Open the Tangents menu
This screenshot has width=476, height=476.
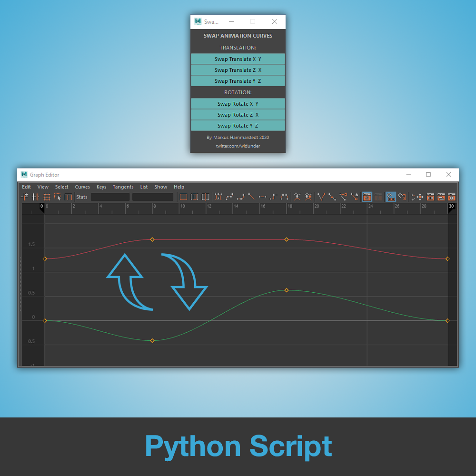123,187
